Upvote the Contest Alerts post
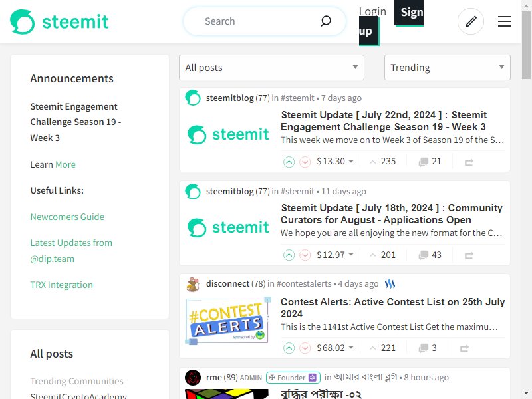This screenshot has width=532, height=399. (289, 348)
